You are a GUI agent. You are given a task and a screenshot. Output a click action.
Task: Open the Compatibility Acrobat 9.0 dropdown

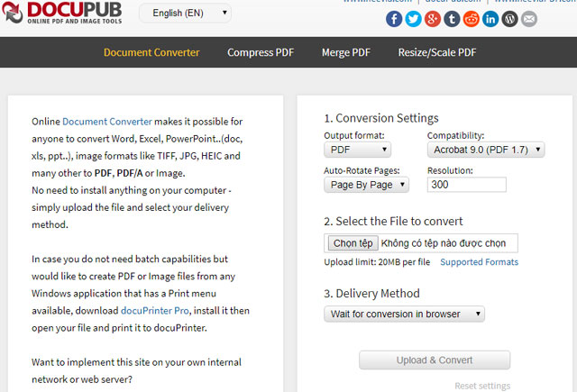pyautogui.click(x=486, y=150)
